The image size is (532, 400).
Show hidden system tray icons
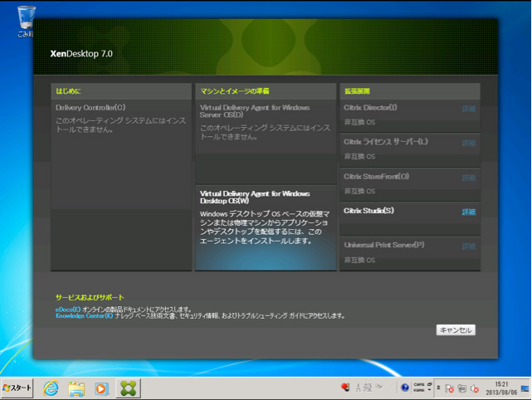[438, 388]
